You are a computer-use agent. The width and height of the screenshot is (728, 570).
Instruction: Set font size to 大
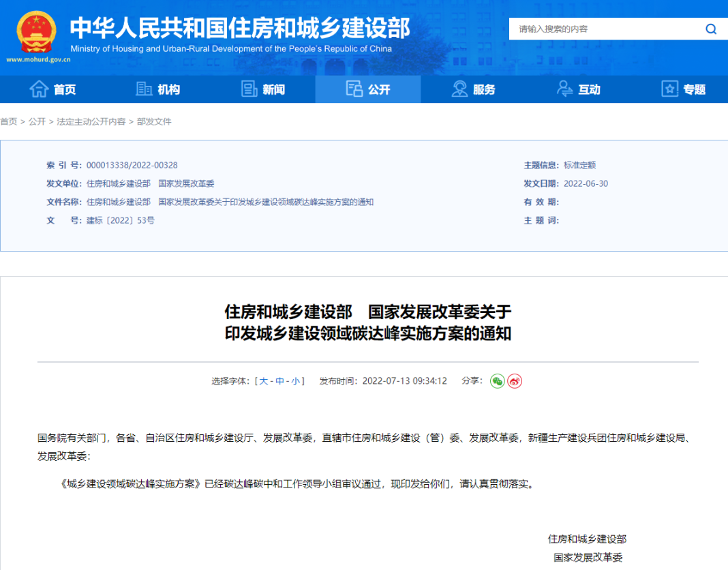264,381
